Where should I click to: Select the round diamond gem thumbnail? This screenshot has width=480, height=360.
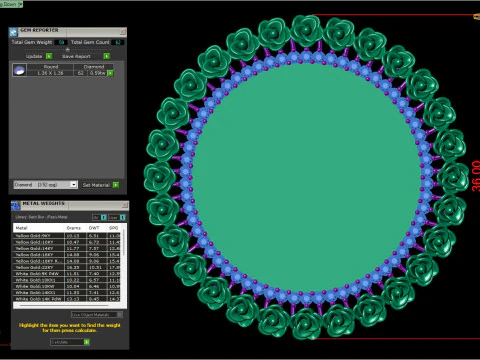pos(19,70)
